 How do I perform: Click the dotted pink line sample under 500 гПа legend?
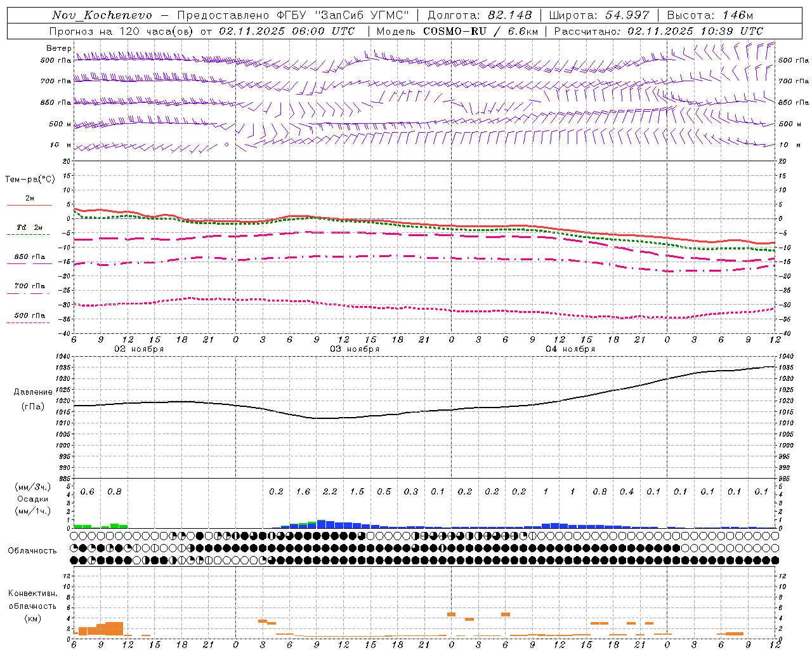(x=28, y=322)
